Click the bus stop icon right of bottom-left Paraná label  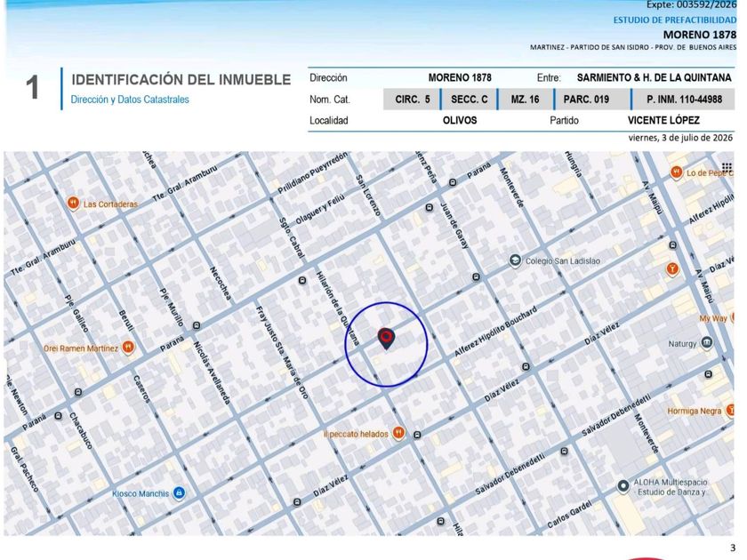tap(58, 416)
